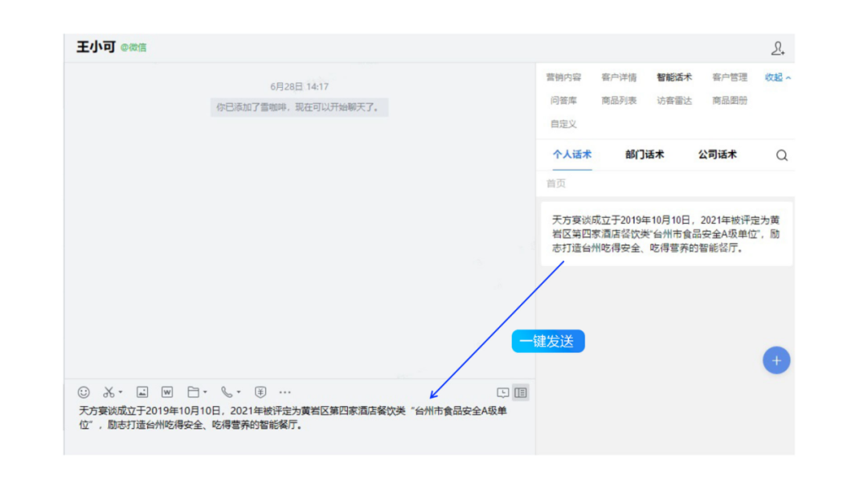Open the screenshot tool dropdown arrow
Image resolution: width=868 pixels, height=489 pixels.
pos(120,392)
